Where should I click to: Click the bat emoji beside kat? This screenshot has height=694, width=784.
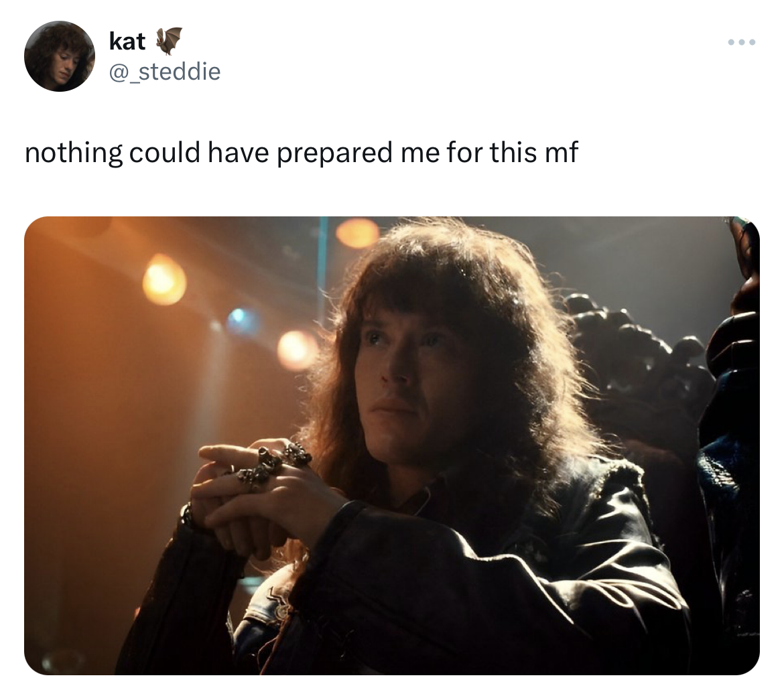point(169,40)
